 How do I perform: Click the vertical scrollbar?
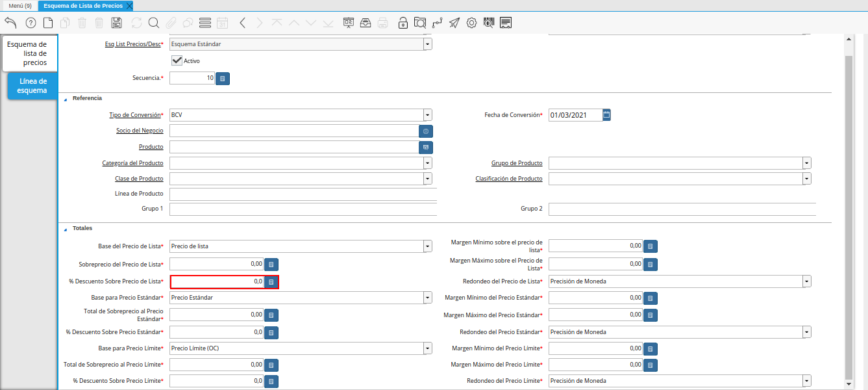pos(849,217)
